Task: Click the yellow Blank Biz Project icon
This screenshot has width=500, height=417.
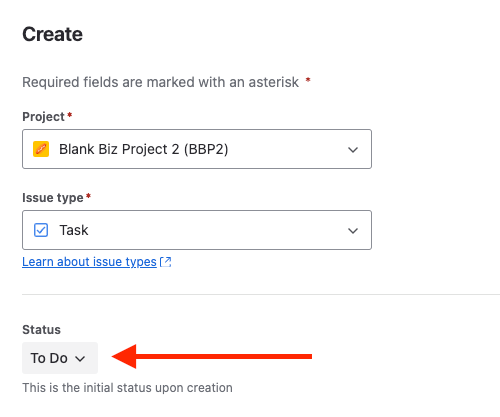Action: (x=41, y=149)
